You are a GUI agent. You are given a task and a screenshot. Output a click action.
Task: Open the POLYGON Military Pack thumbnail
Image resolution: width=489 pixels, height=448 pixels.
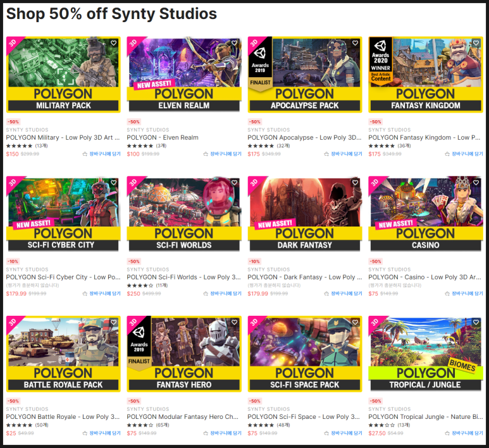click(x=63, y=75)
